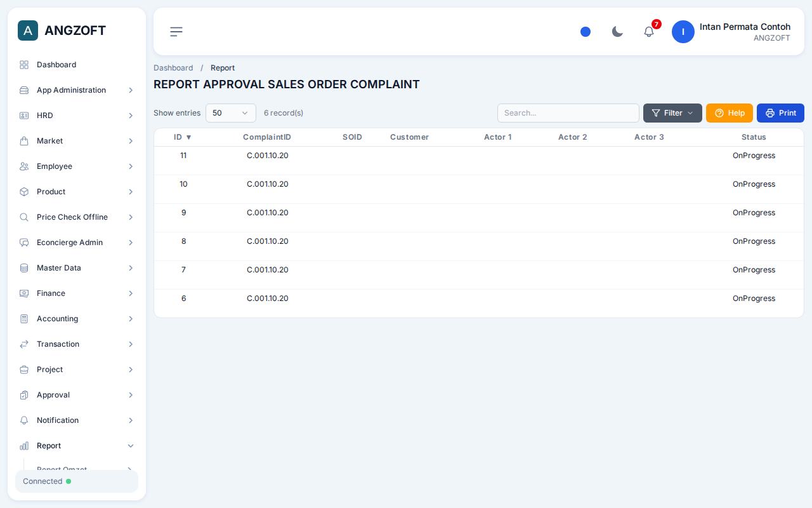Click the Report breadcrumb
This screenshot has width=812, height=508.
point(223,68)
